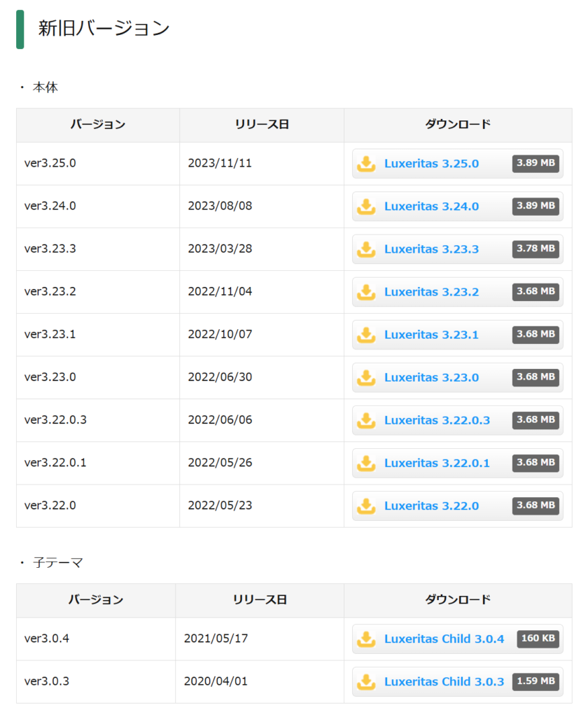Click the 3.78 MB size badge
Image resolution: width=588 pixels, height=717 pixels.
535,249
